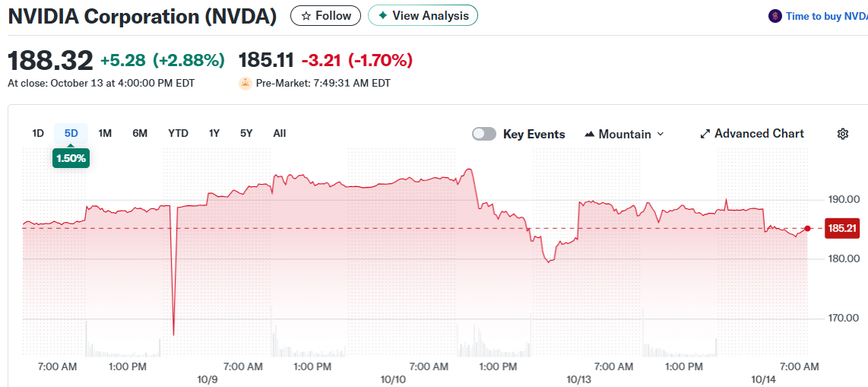Show the YTD range
The height and width of the screenshot is (387, 868).
(178, 133)
